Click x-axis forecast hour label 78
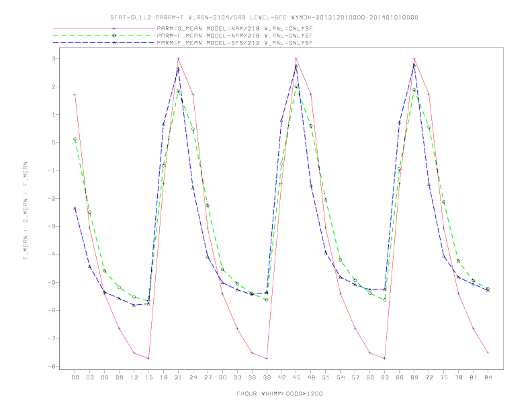The width and height of the screenshot is (532, 411). [x=458, y=377]
